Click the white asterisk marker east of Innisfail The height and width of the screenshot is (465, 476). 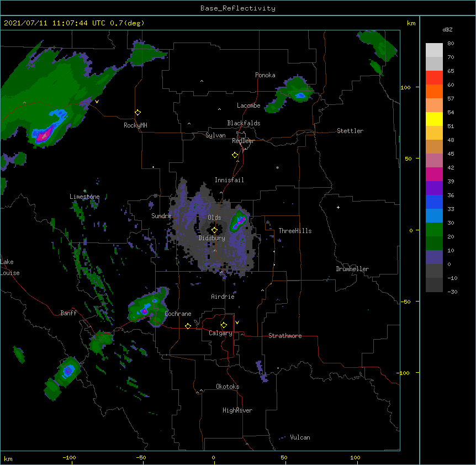click(x=277, y=168)
